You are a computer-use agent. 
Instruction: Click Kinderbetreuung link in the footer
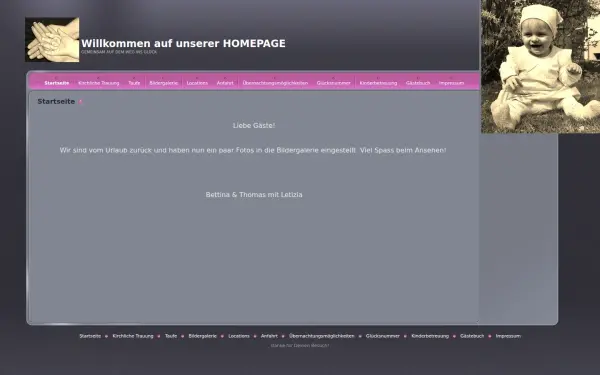(430, 336)
